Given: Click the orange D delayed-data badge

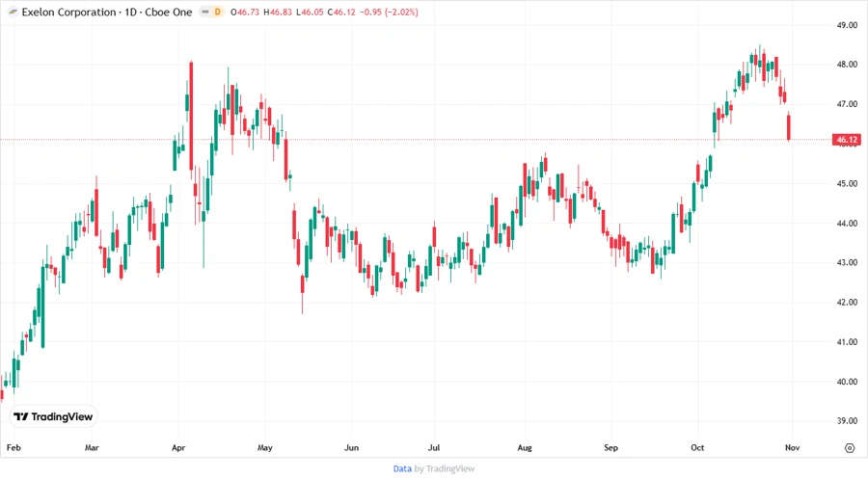Looking at the screenshot, I should coord(218,12).
